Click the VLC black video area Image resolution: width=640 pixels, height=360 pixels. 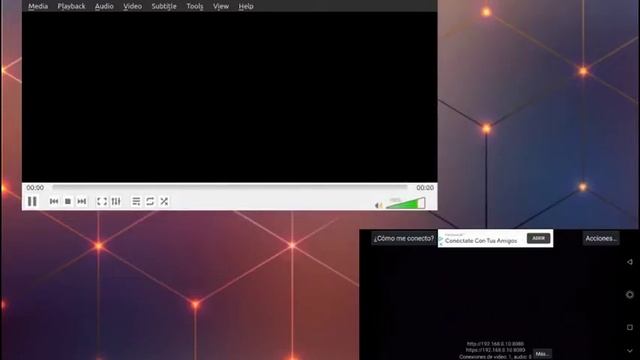point(229,97)
